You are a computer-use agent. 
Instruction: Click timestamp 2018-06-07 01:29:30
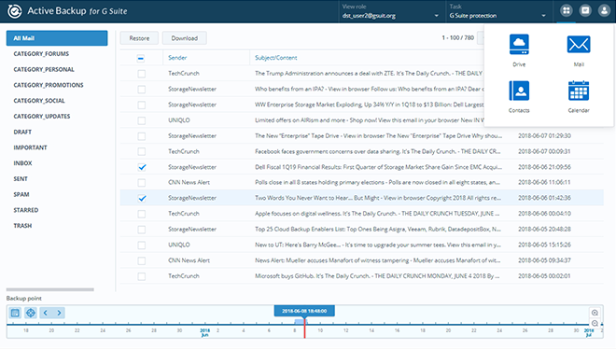[544, 136]
